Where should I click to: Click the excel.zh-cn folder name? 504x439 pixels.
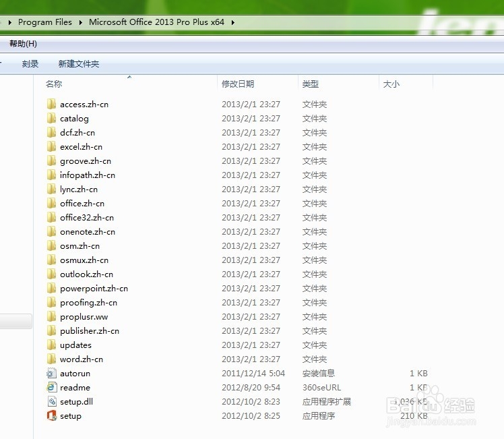point(82,146)
